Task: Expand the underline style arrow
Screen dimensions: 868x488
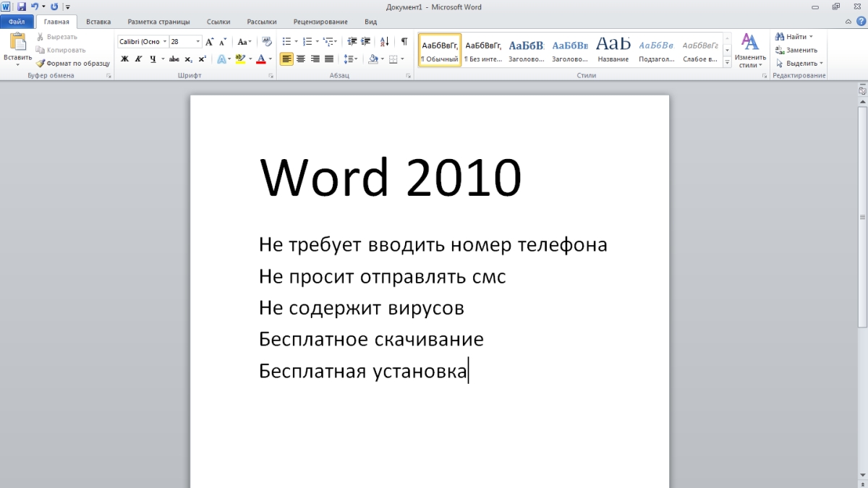Action: [162, 59]
